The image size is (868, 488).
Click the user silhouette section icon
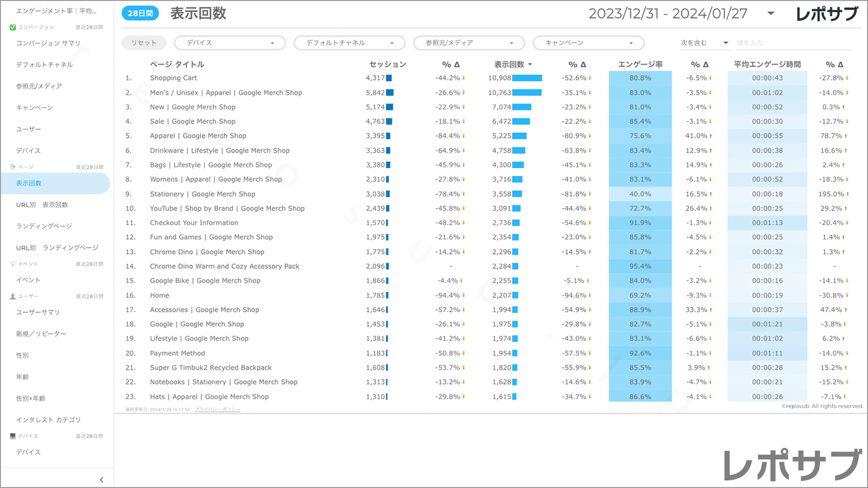(13, 297)
